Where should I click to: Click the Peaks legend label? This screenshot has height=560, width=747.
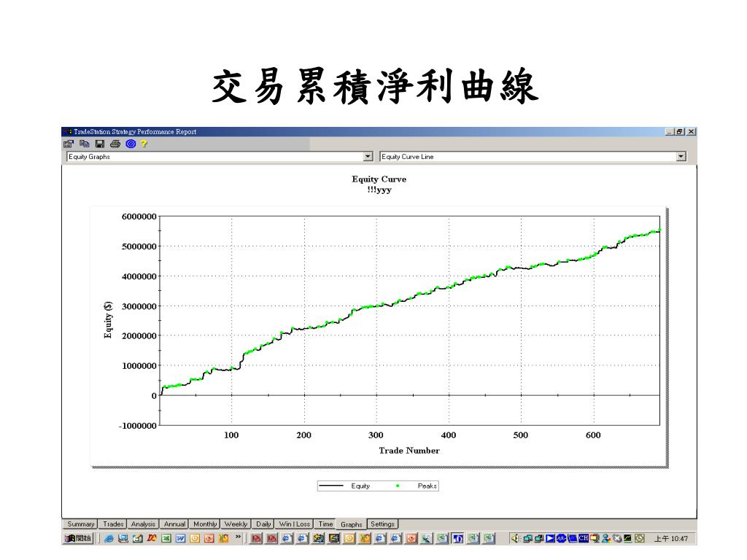427,486
